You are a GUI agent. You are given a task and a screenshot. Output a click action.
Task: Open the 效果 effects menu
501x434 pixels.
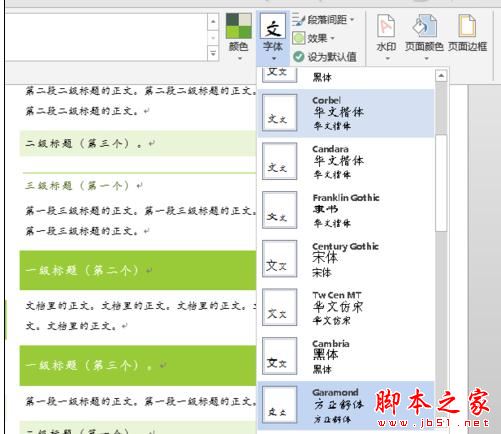click(313, 38)
